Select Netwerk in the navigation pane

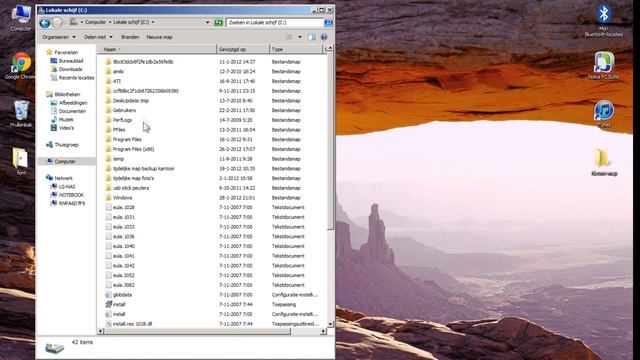64,178
